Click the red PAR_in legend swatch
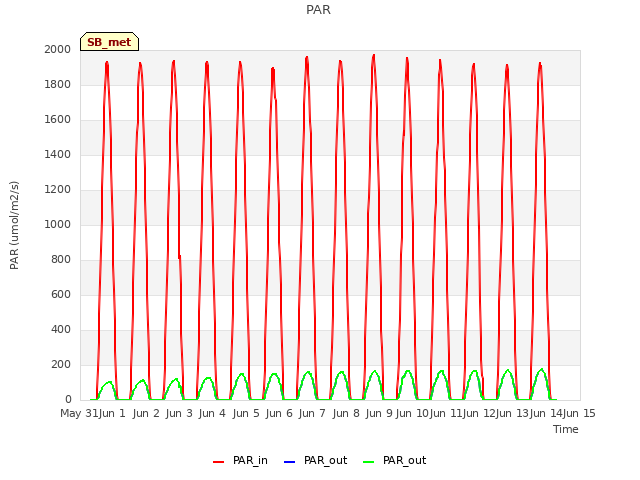640x480 pixels. (218, 462)
